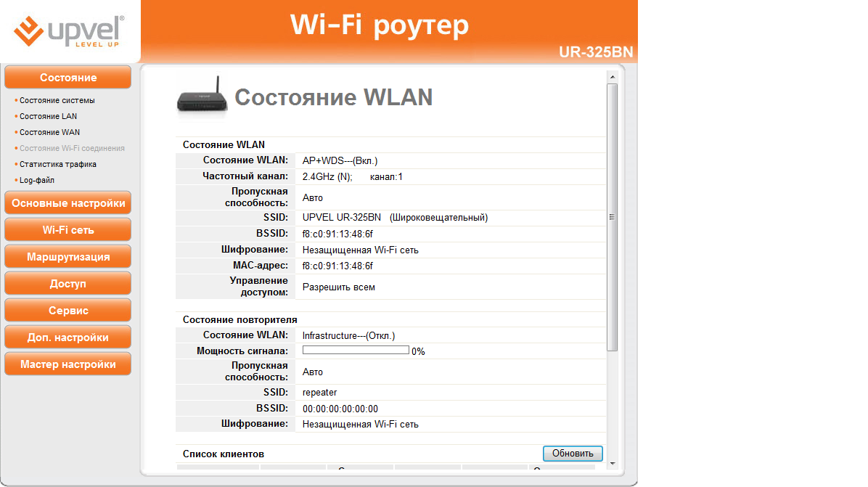
Task: Click the 'Состояние WLAN' page title
Action: [x=333, y=97]
